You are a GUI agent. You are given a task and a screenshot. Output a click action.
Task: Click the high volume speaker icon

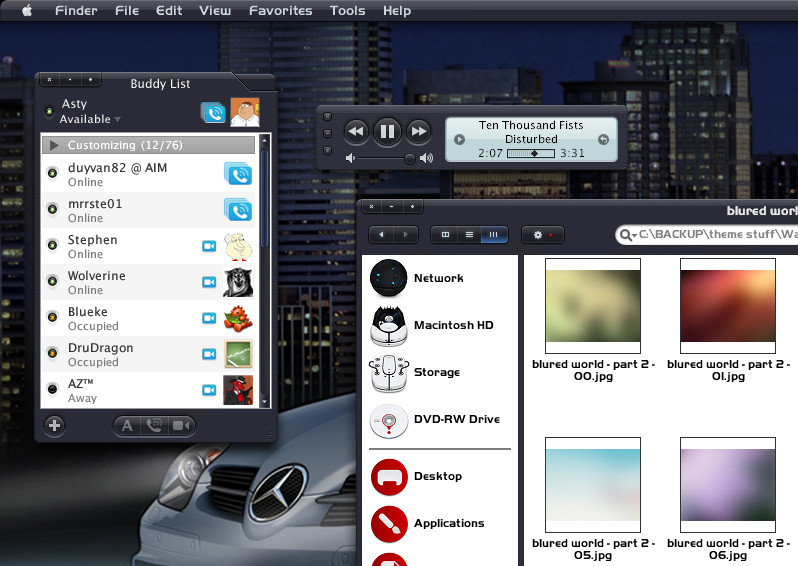click(x=426, y=158)
